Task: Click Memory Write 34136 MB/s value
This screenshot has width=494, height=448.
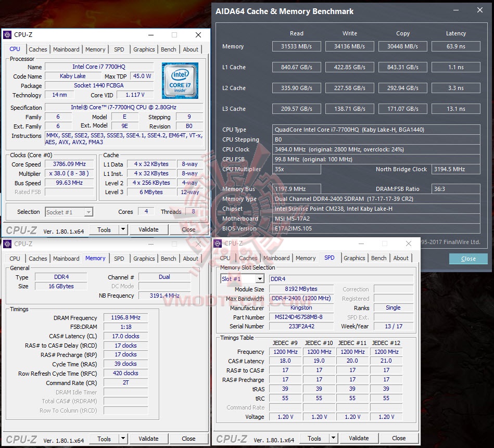Action: (349, 46)
